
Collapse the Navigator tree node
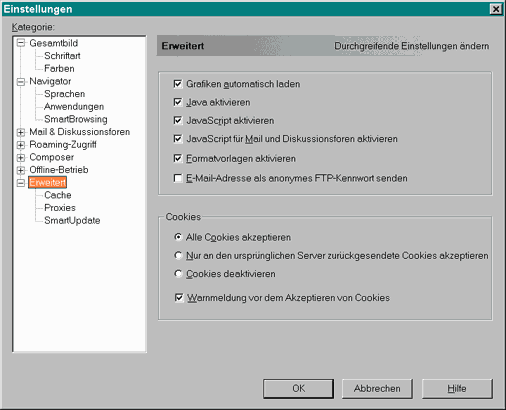pos(21,81)
